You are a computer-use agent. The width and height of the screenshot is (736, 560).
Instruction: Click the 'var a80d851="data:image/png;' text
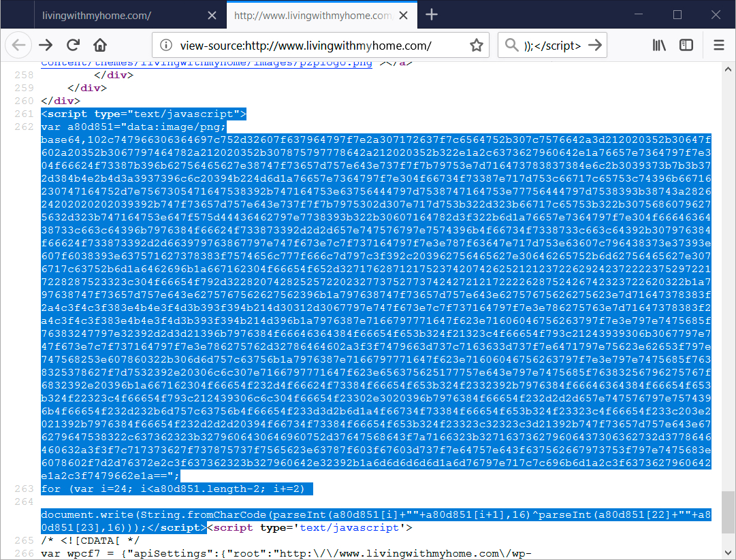(x=133, y=127)
